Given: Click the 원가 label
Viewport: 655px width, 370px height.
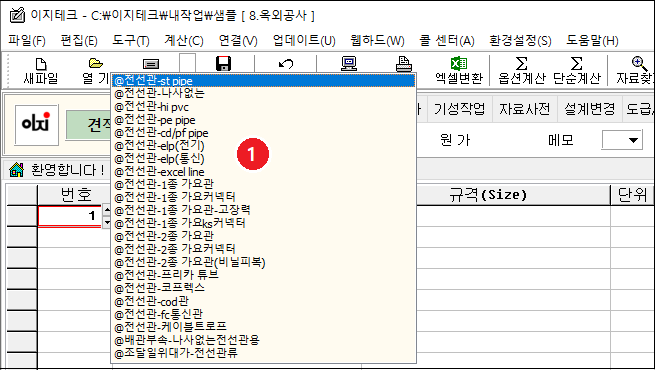Looking at the screenshot, I should (455, 140).
